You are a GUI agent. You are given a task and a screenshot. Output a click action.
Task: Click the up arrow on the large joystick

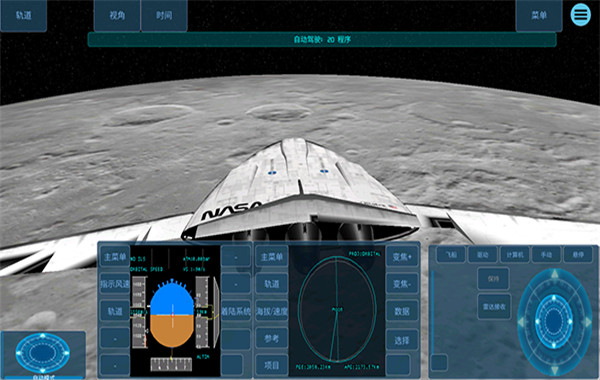pyautogui.click(x=554, y=274)
